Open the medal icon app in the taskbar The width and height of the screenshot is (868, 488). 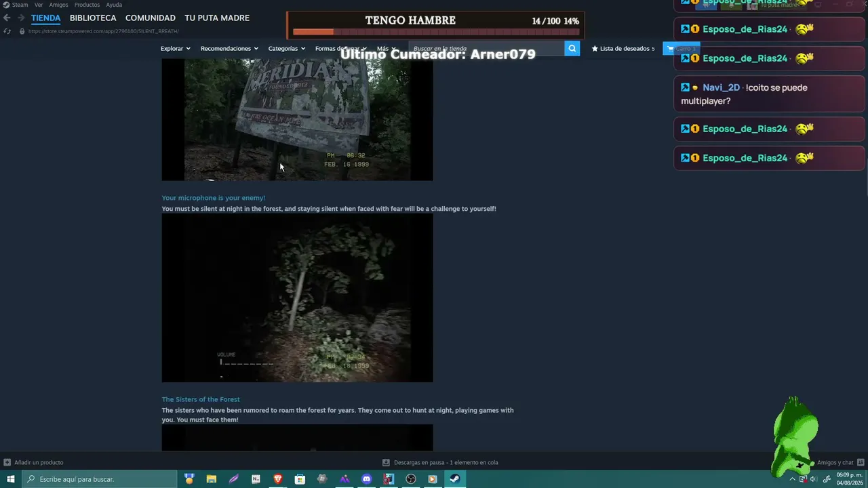(189, 479)
